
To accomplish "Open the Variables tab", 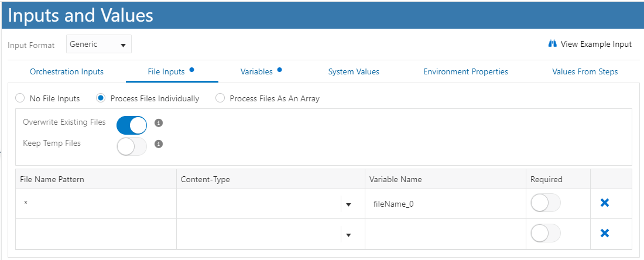I will click(256, 71).
